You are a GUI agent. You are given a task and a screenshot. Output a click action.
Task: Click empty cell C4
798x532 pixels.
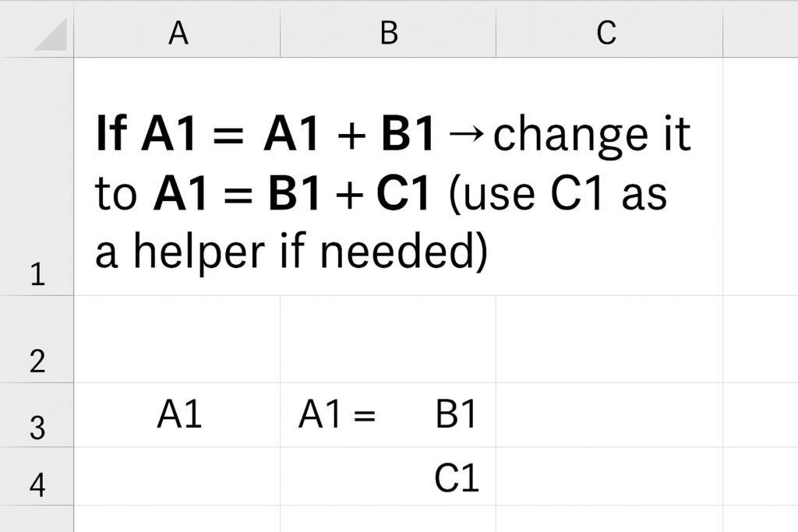(x=609, y=477)
